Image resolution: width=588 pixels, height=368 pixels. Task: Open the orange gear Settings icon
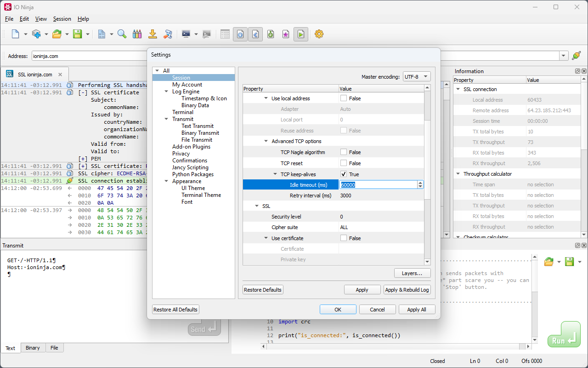[x=319, y=34]
